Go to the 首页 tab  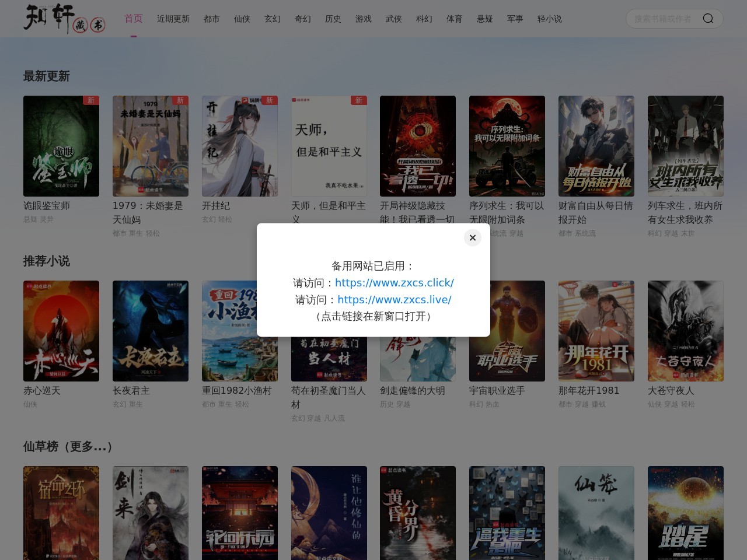(x=134, y=19)
